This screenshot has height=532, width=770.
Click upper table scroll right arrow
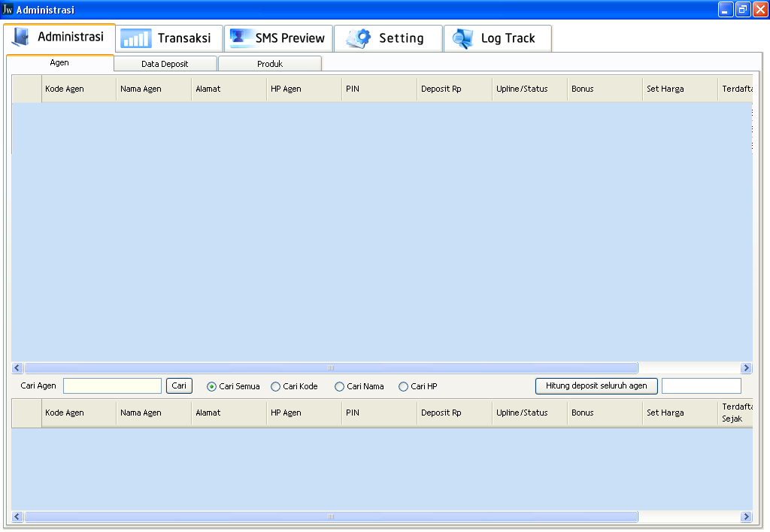coord(747,367)
